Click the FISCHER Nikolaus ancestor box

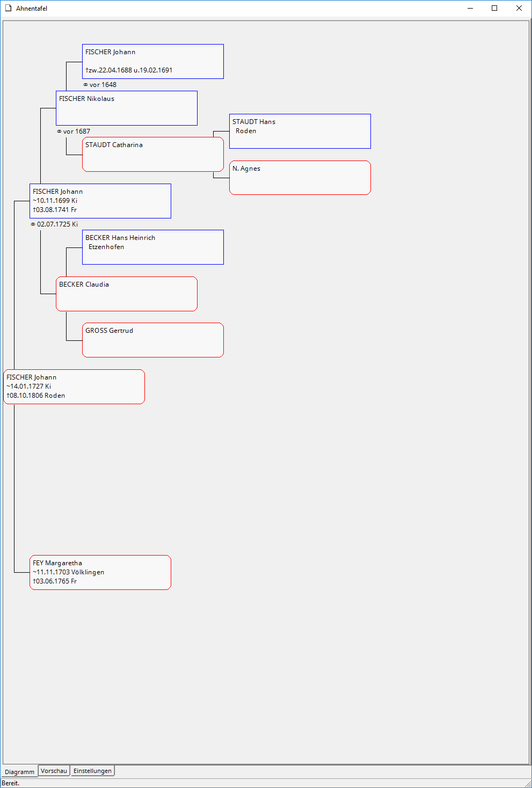[x=126, y=108]
